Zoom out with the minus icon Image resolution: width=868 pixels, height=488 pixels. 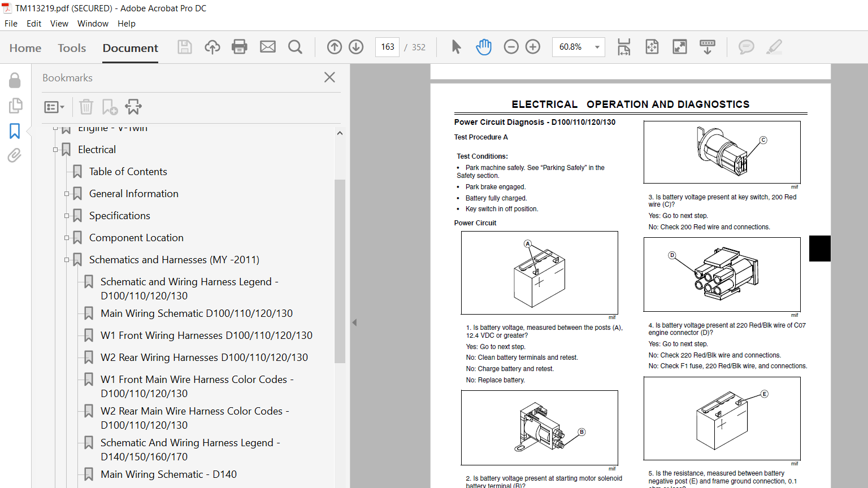tap(511, 47)
